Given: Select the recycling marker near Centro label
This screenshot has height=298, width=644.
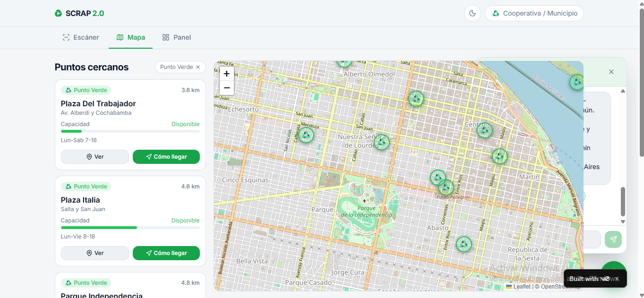Looking at the screenshot, I should pyautogui.click(x=484, y=130).
